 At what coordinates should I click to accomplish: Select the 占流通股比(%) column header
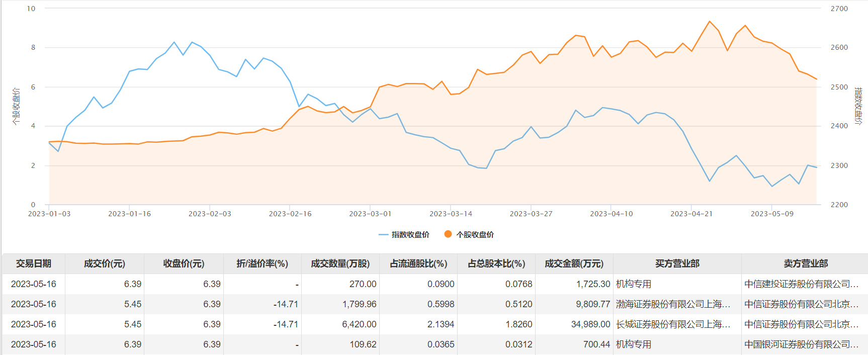(418, 263)
